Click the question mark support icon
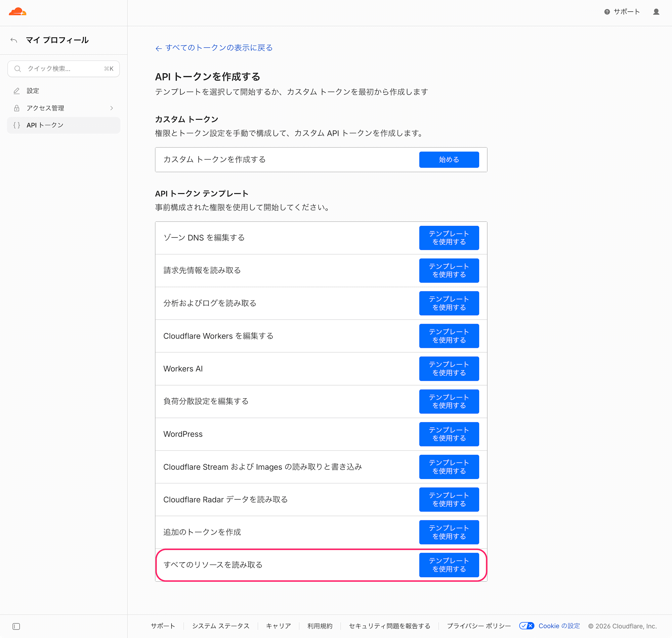 [607, 12]
